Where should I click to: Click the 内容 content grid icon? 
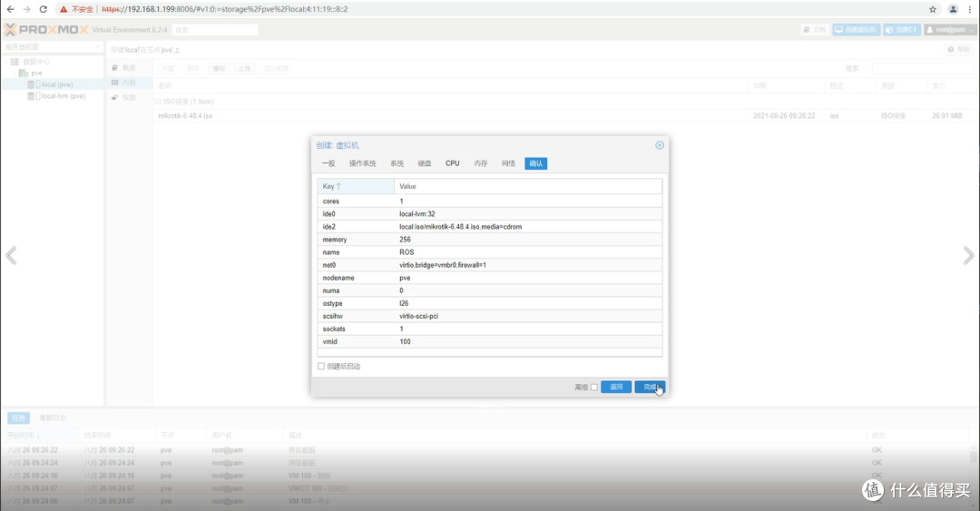tap(115, 83)
